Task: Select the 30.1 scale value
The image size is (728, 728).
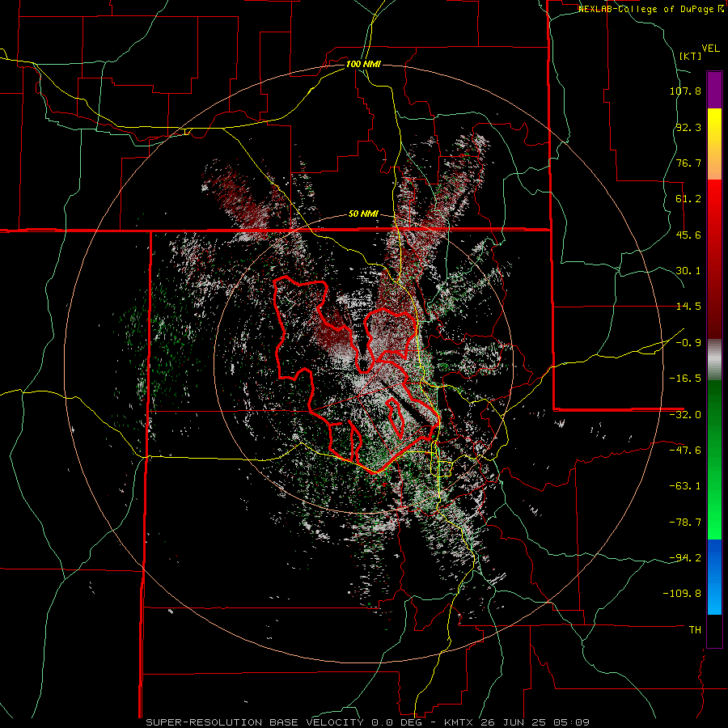Action: coord(688,271)
